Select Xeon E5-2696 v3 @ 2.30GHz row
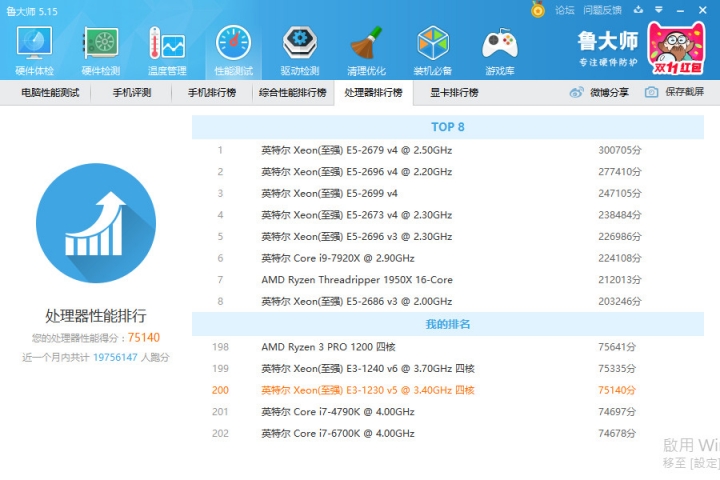Screen dimensions: 720x480 click(x=448, y=237)
